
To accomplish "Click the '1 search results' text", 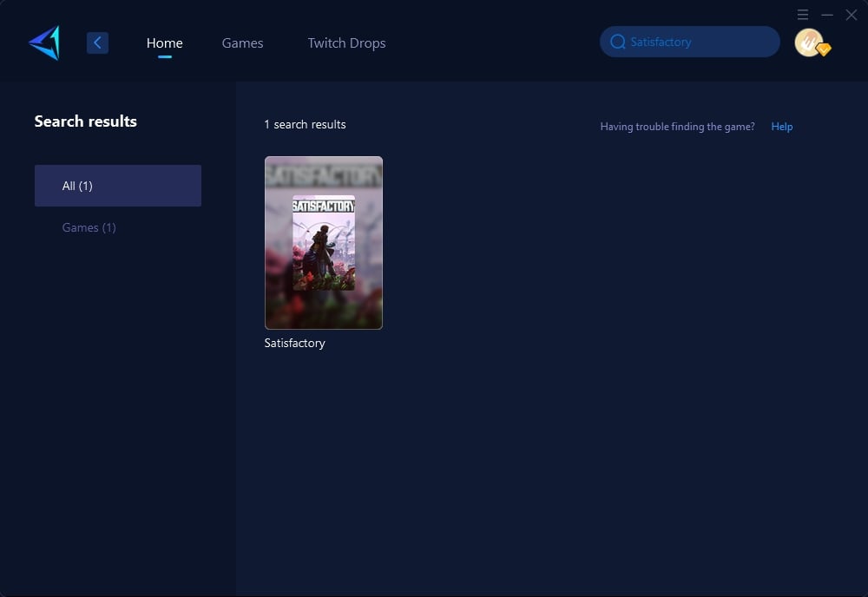I will click(305, 124).
